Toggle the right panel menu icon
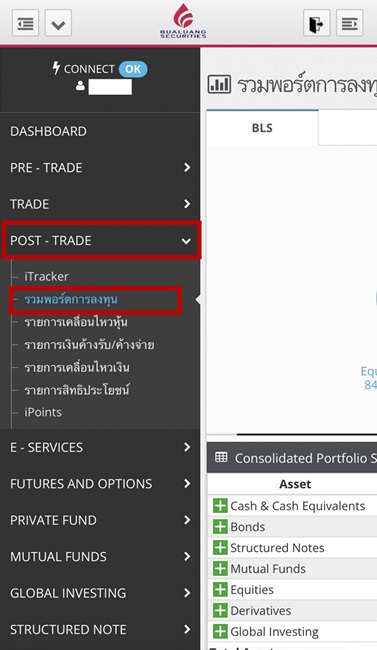The height and width of the screenshot is (650, 377). (350, 23)
